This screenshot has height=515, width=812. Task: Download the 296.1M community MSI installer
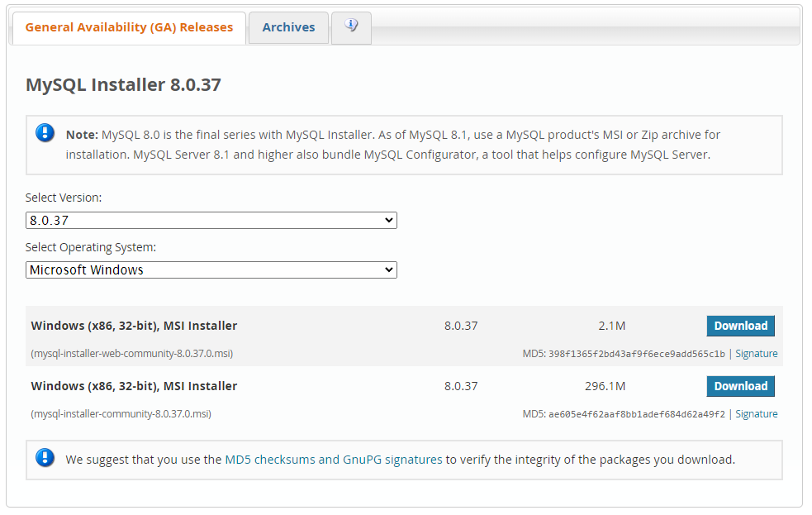pyautogui.click(x=740, y=387)
